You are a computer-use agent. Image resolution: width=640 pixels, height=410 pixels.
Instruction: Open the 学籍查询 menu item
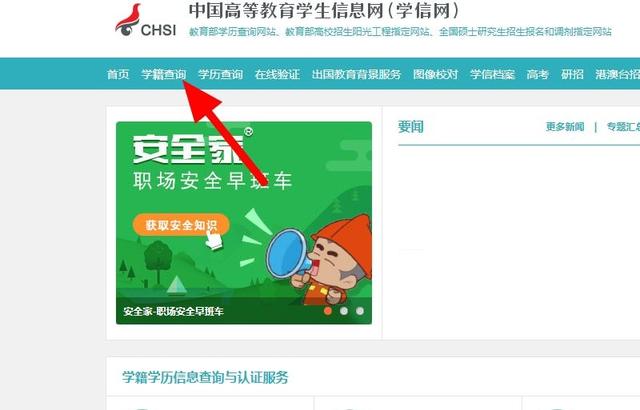pos(164,74)
